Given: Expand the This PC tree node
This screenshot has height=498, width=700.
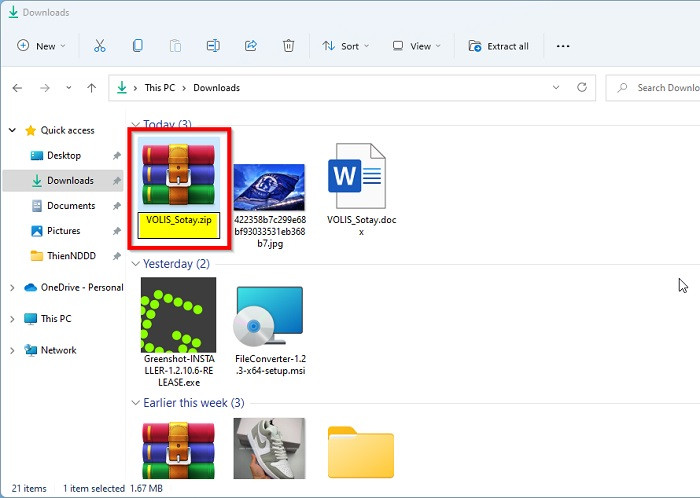Looking at the screenshot, I should pos(12,319).
